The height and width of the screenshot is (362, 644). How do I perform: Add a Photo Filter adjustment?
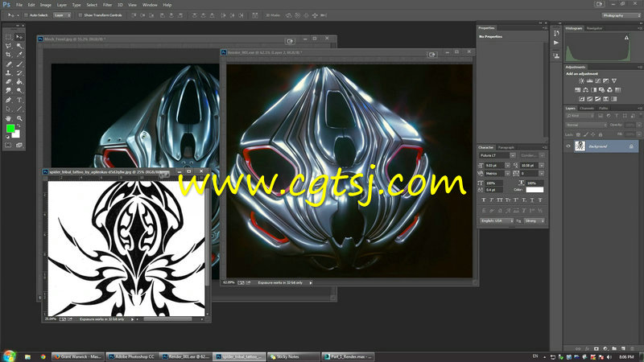pos(601,90)
